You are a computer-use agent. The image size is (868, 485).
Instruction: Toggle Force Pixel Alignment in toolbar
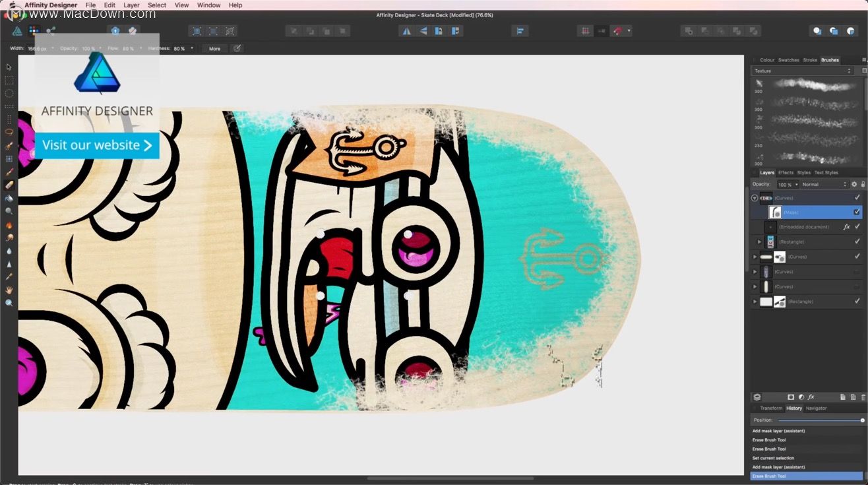(x=584, y=30)
